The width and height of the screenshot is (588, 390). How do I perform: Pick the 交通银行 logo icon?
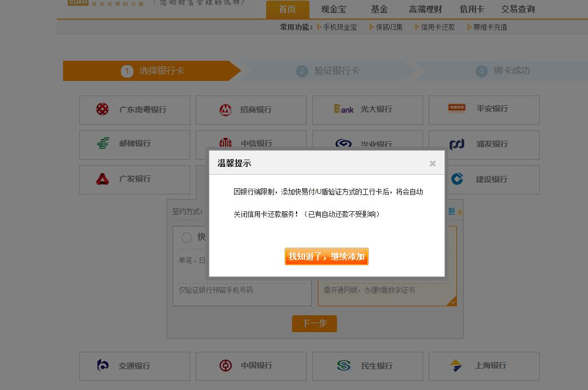[102, 365]
